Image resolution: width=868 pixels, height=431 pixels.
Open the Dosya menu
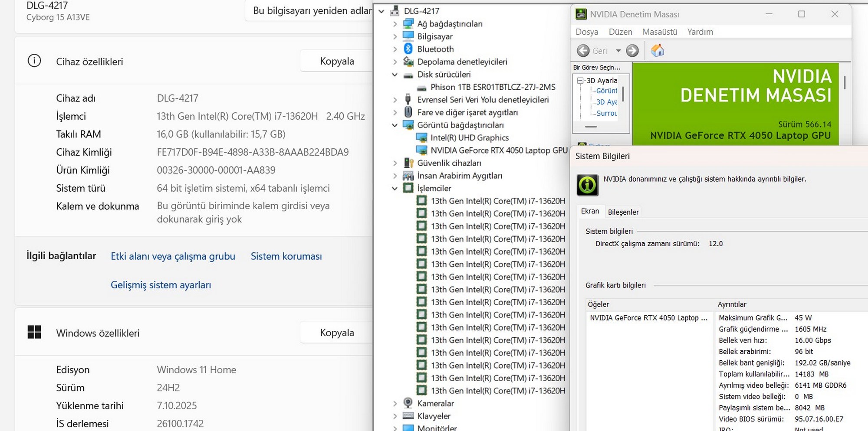[x=587, y=32]
